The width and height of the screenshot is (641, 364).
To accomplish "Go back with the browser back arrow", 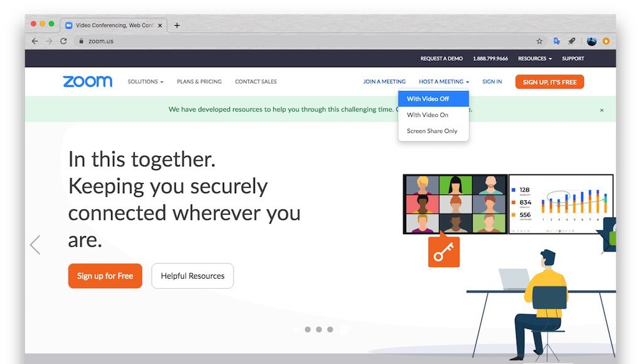I will [35, 41].
